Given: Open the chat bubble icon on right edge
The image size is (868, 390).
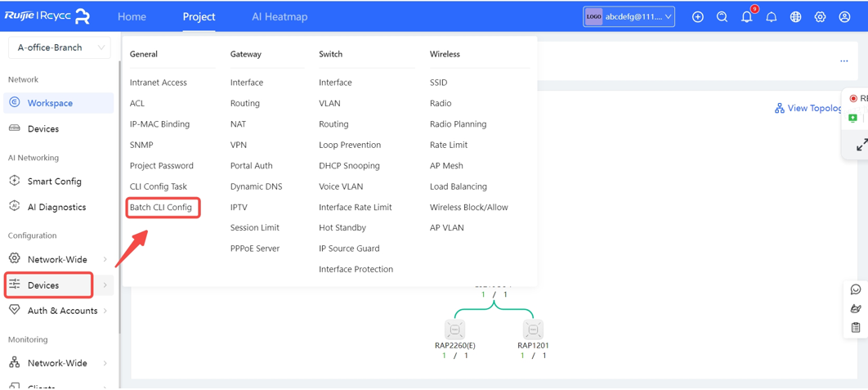Looking at the screenshot, I should pyautogui.click(x=856, y=289).
